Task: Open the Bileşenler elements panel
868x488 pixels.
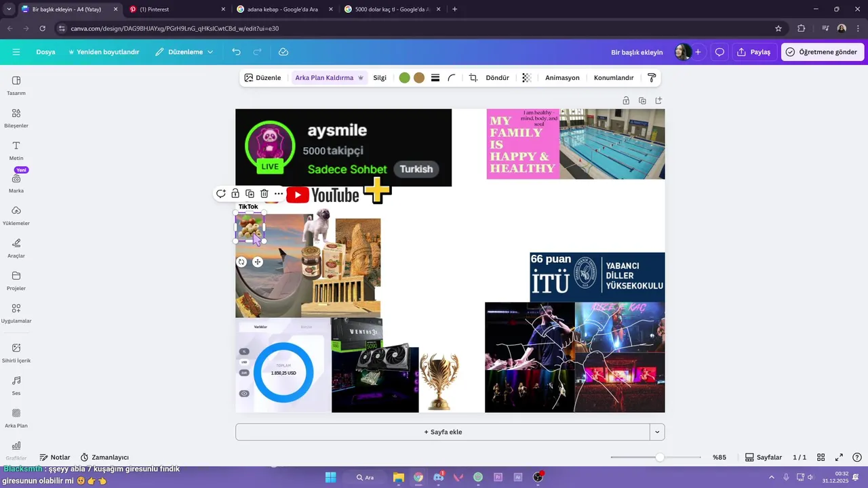Action: point(16,118)
